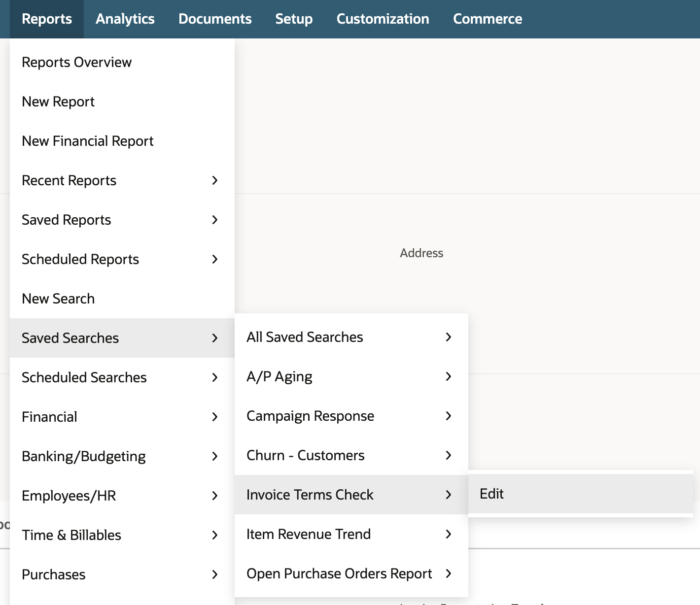Screen dimensions: 700x605
Task: Select the Purchases menu item
Action: 122,574
